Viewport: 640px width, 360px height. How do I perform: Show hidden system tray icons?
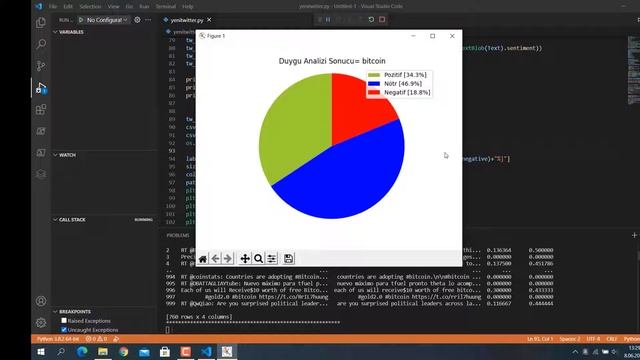(x=575, y=352)
